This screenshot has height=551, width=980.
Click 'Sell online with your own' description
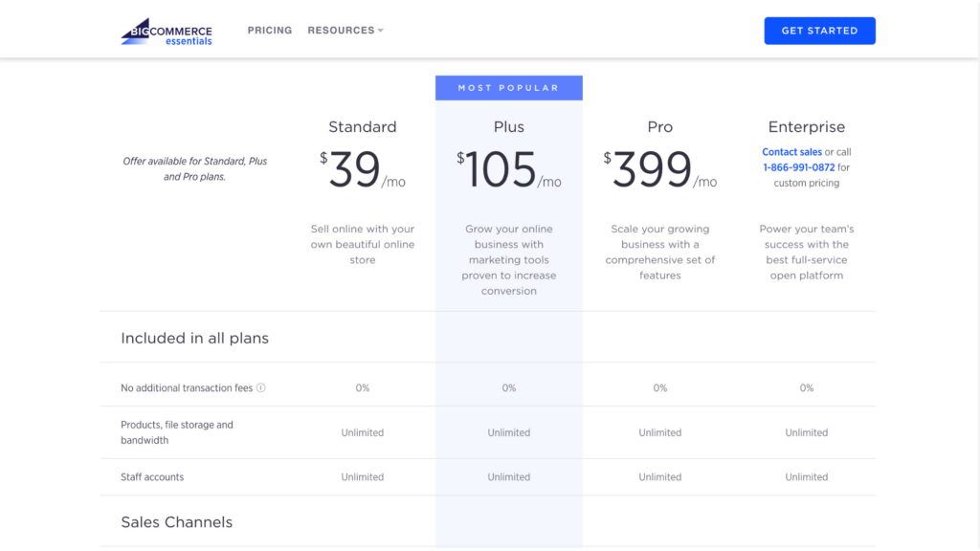coord(363,244)
